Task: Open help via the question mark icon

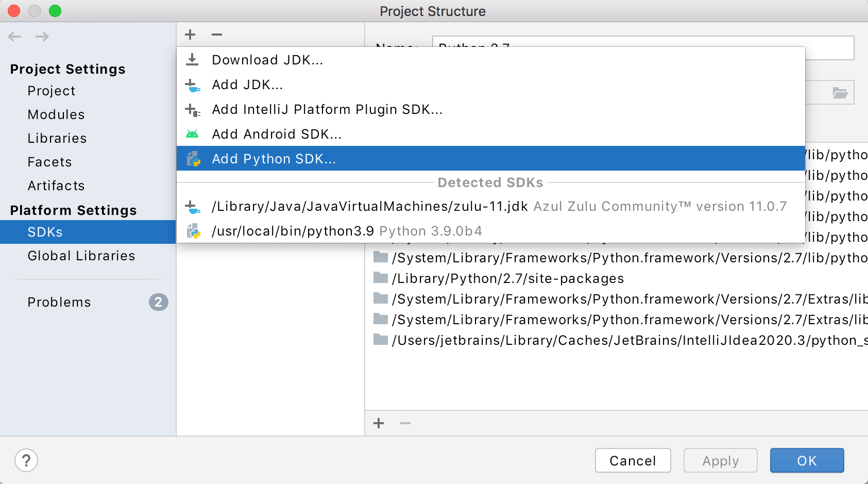Action: coord(26,460)
